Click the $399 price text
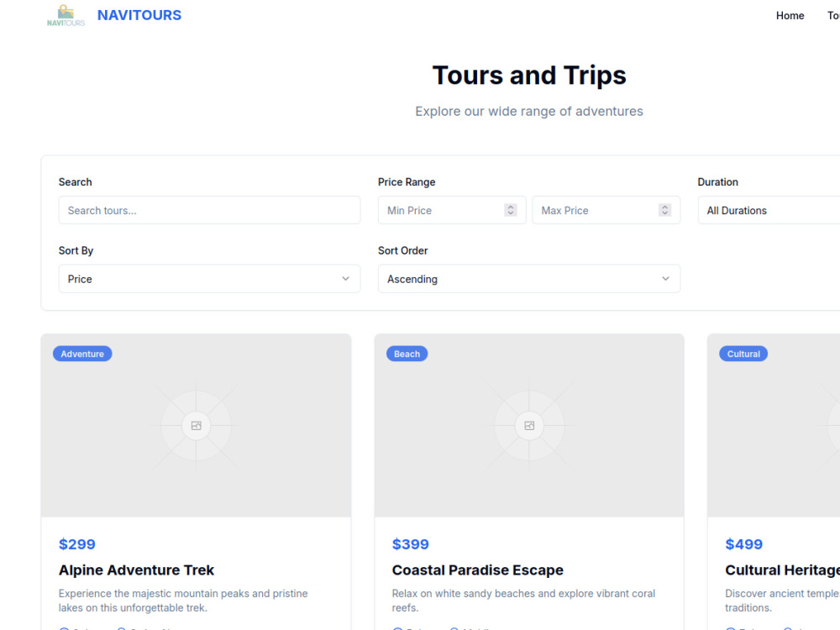Viewport: 840px width, 630px height. click(x=411, y=544)
